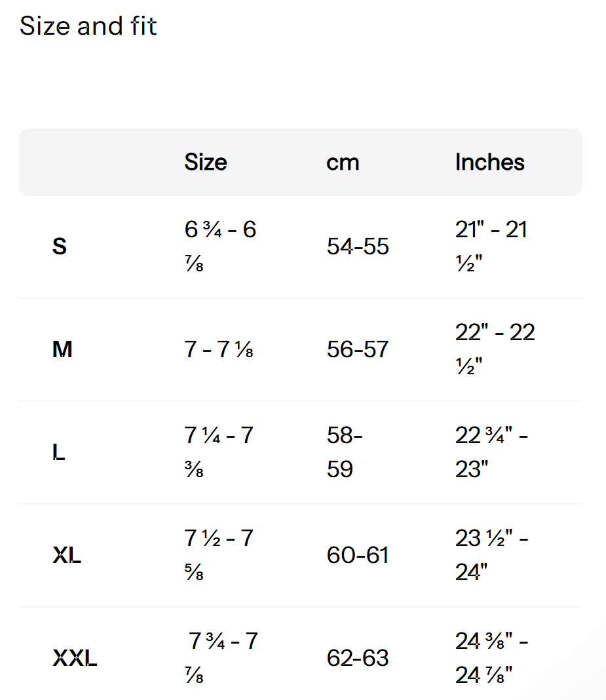Viewport: 606px width, 700px height.
Task: Select the cm column header
Action: (343, 162)
